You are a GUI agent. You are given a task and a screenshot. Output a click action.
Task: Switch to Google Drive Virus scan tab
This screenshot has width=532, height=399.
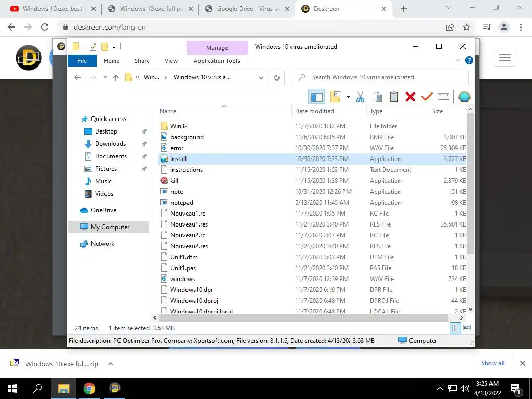click(x=248, y=9)
